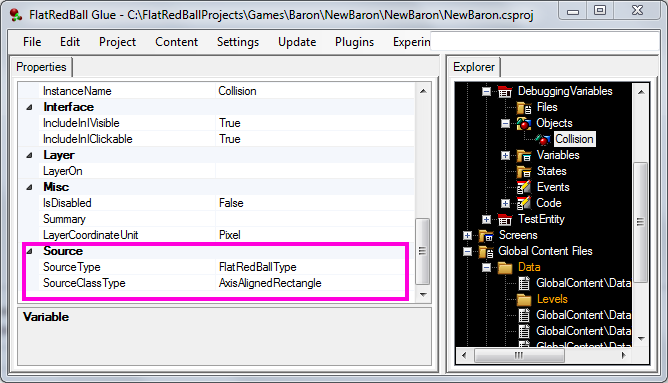This screenshot has height=383, width=668.
Task: Collapse the Objects tree node
Action: [505, 124]
